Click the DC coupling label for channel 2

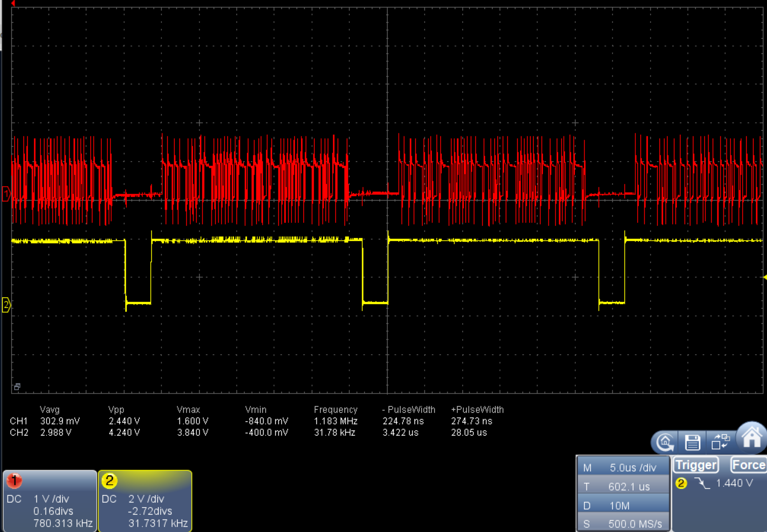click(x=109, y=499)
